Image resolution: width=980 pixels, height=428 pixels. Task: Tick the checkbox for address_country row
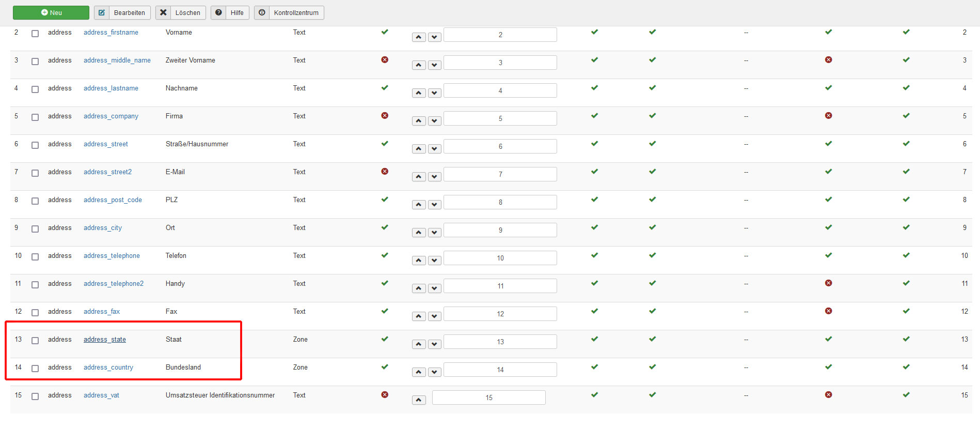(35, 369)
